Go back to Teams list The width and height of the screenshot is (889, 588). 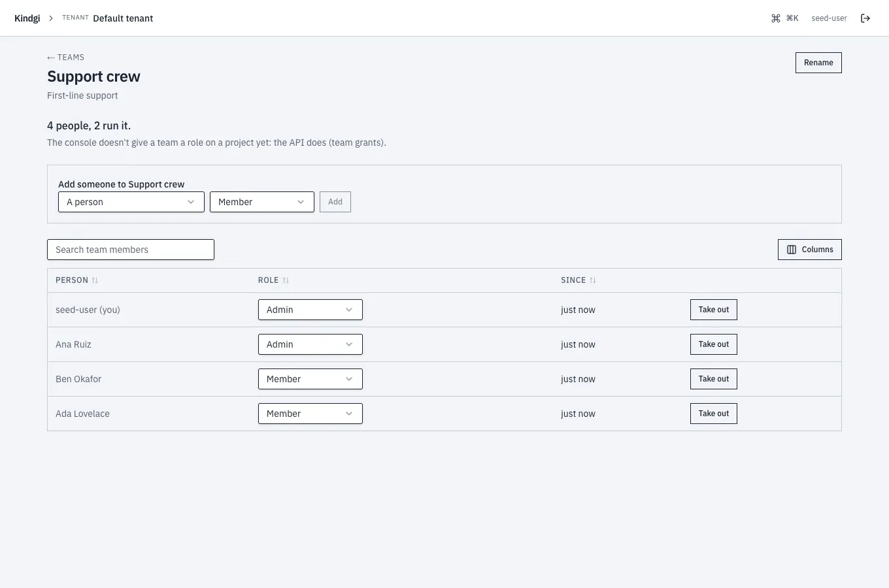pyautogui.click(x=65, y=57)
